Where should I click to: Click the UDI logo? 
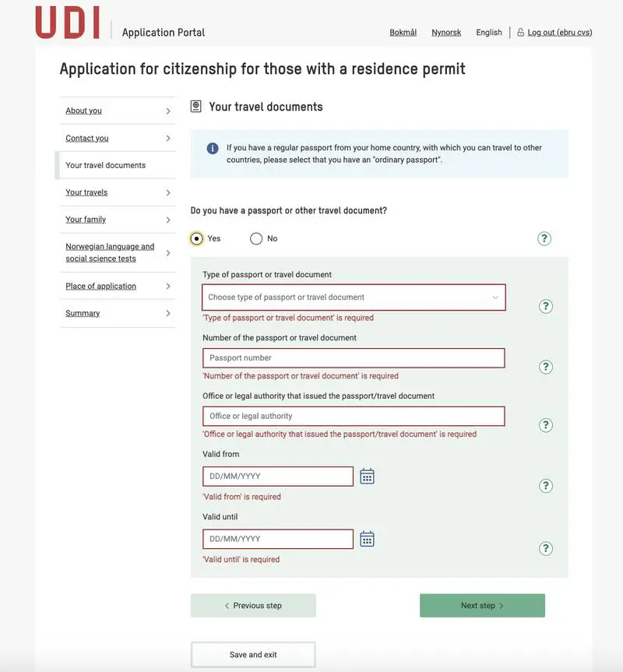coord(68,23)
